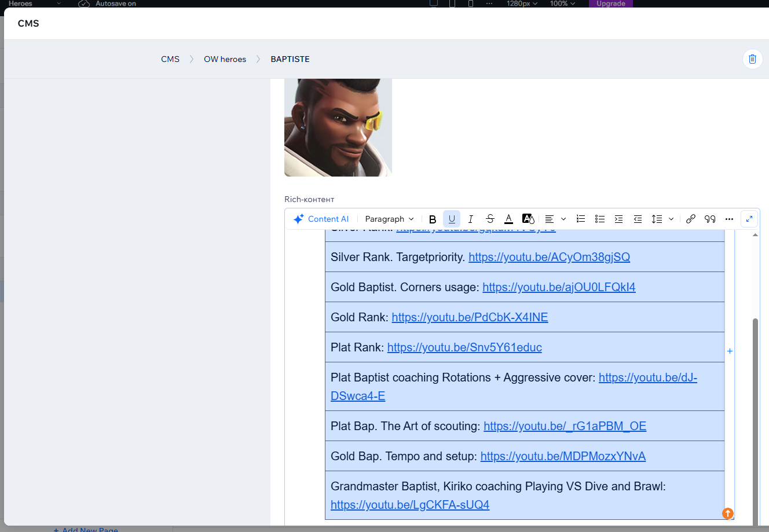Open the Plat Baptist coaching Rotations link
This screenshot has width=769, height=532.
(x=648, y=377)
